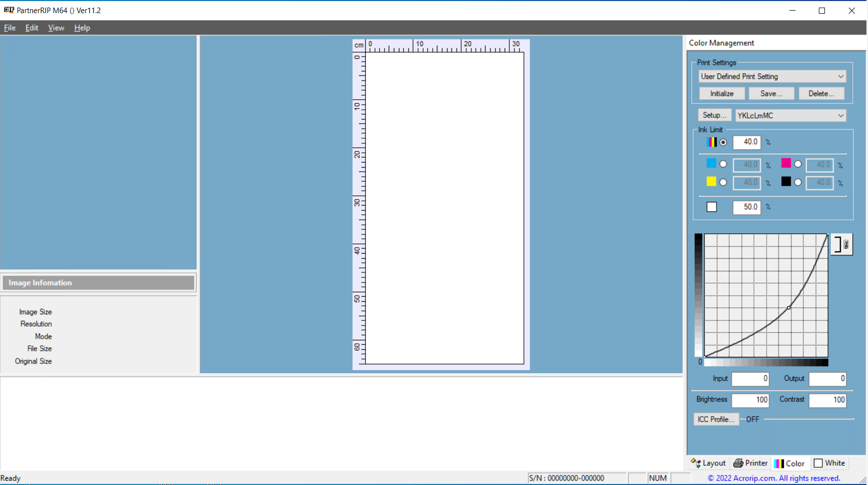The height and width of the screenshot is (485, 868).
Task: Click the CMYK combined ink icon
Action: [712, 142]
